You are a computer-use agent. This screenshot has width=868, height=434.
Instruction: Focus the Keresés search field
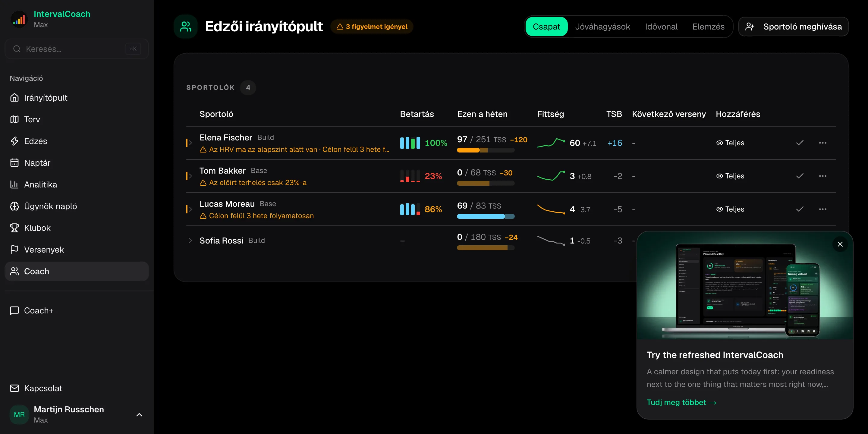point(77,49)
